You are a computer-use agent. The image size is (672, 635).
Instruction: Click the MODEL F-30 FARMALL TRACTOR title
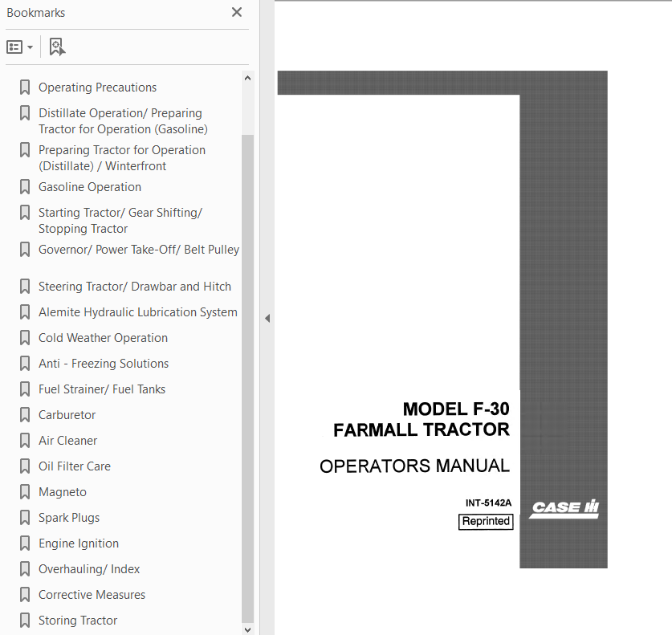click(x=422, y=420)
